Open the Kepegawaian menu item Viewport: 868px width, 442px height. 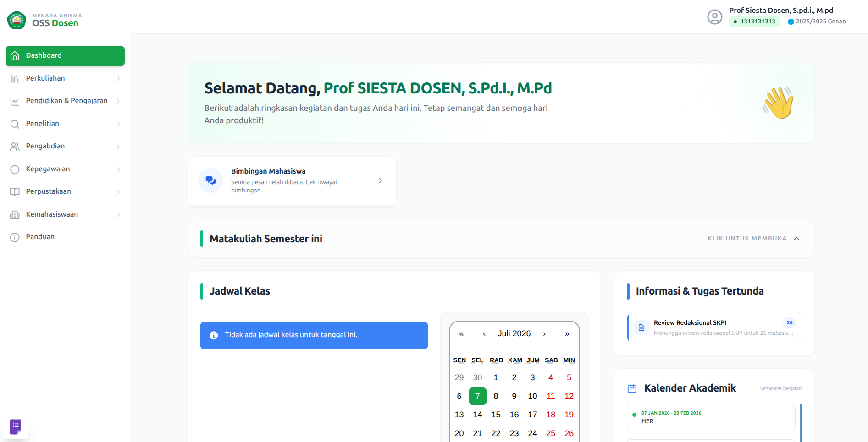(x=65, y=169)
